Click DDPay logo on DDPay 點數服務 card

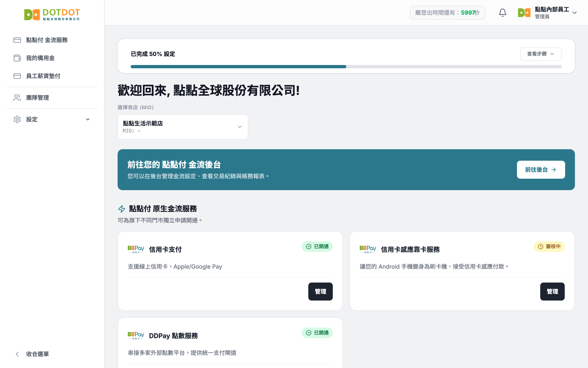(136, 335)
